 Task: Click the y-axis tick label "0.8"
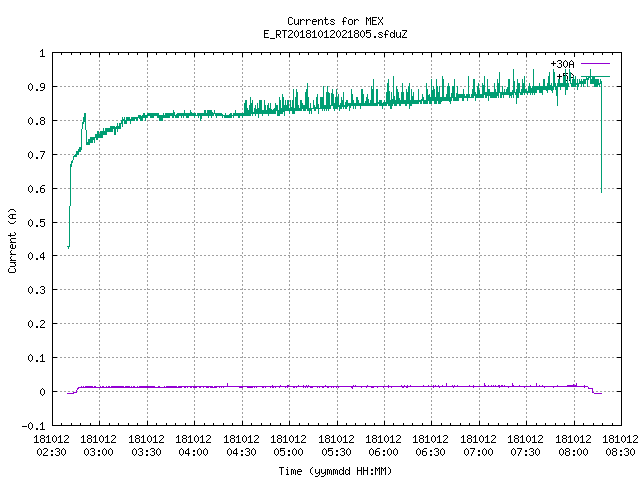pyautogui.click(x=36, y=121)
